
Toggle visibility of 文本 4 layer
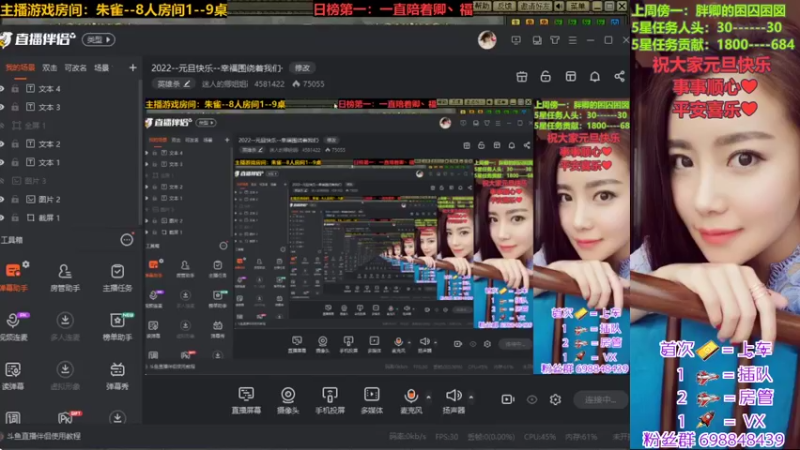click(2, 89)
